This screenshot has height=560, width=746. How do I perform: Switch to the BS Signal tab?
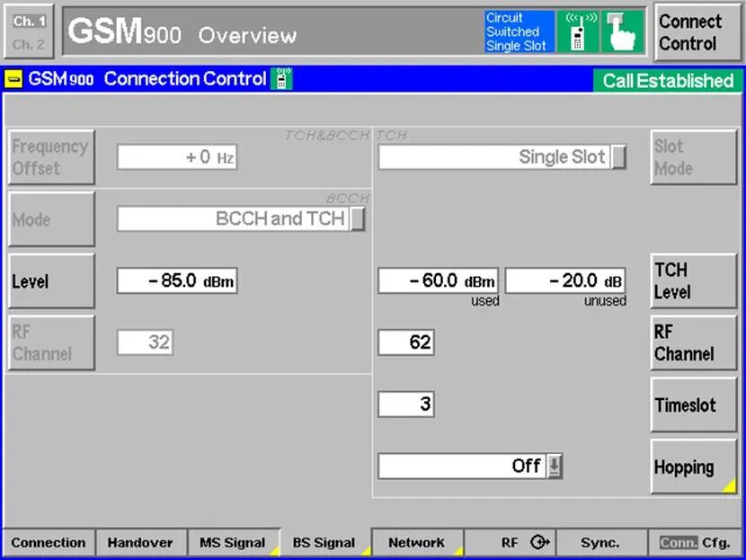pos(324,542)
